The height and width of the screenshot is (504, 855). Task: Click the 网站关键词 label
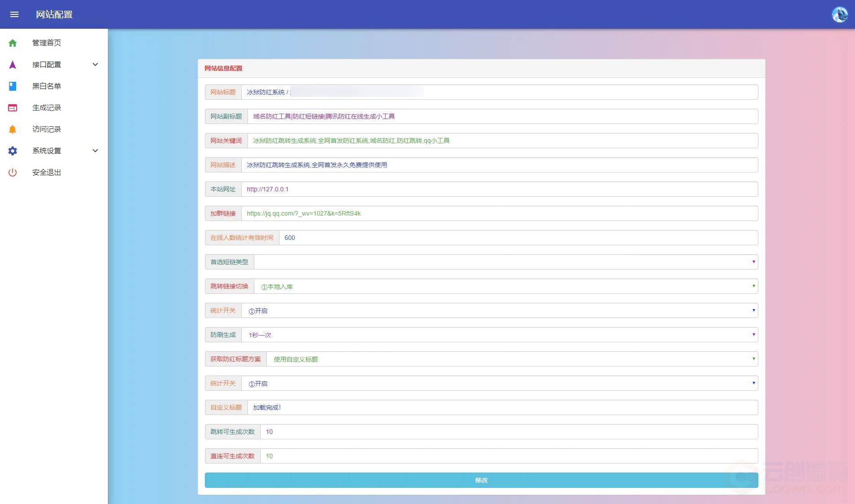pos(226,141)
